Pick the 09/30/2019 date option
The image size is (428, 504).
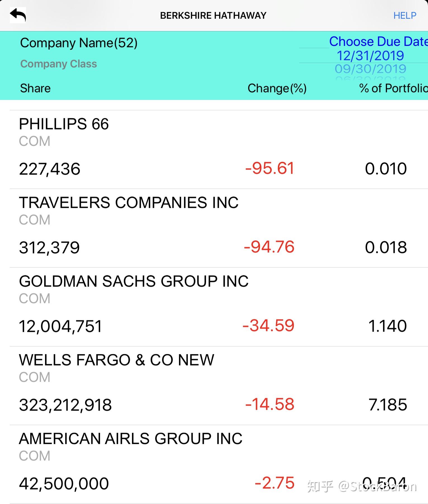[x=370, y=69]
